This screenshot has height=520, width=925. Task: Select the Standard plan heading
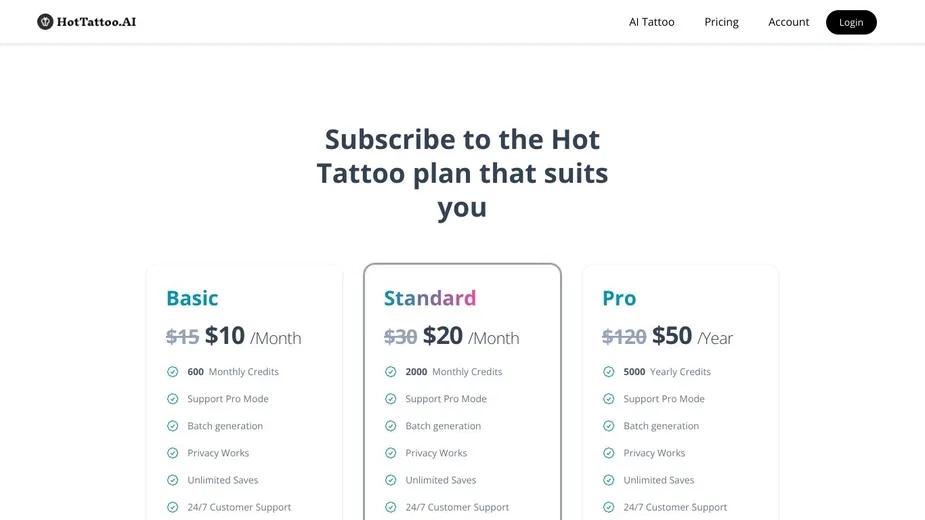point(430,298)
